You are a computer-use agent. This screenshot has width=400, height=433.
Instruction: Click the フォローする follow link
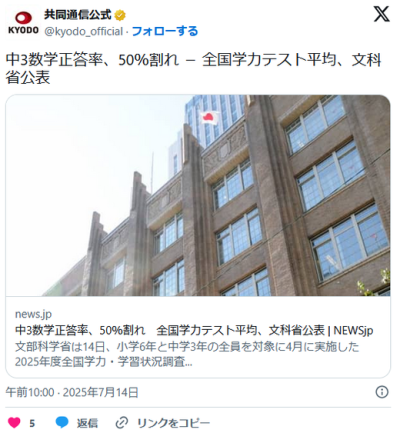point(165,31)
